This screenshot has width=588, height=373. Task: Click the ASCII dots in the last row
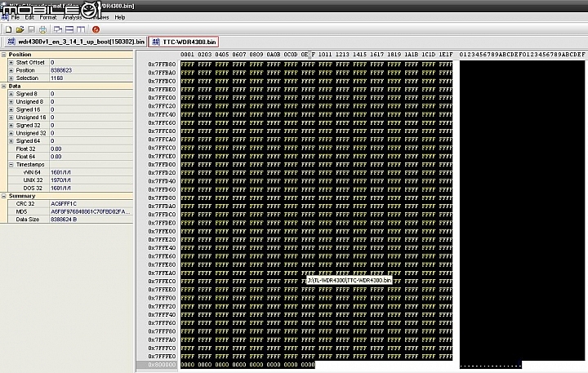tap(491, 366)
